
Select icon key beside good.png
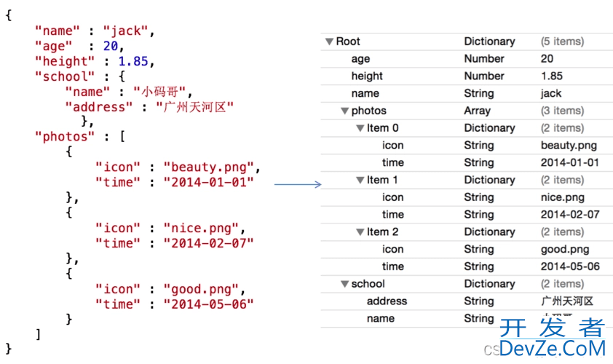pos(392,250)
